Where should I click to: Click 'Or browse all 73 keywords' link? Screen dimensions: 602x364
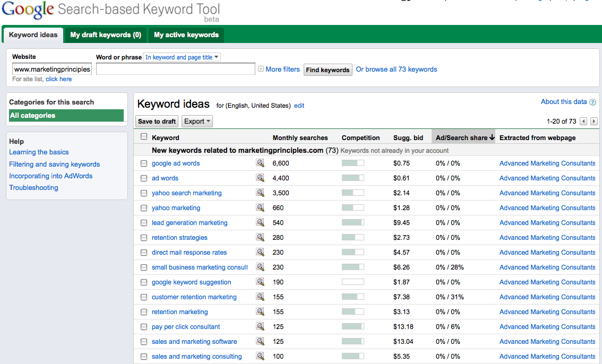coord(397,70)
